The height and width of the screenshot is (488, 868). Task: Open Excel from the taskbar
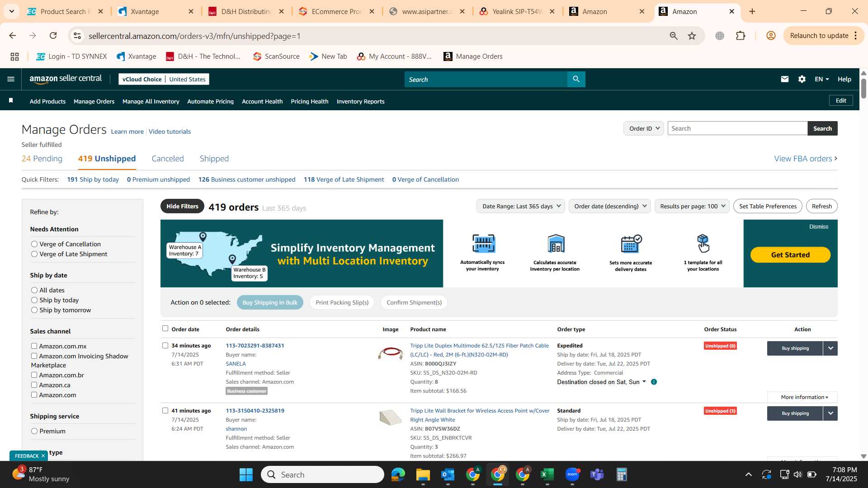(x=547, y=474)
